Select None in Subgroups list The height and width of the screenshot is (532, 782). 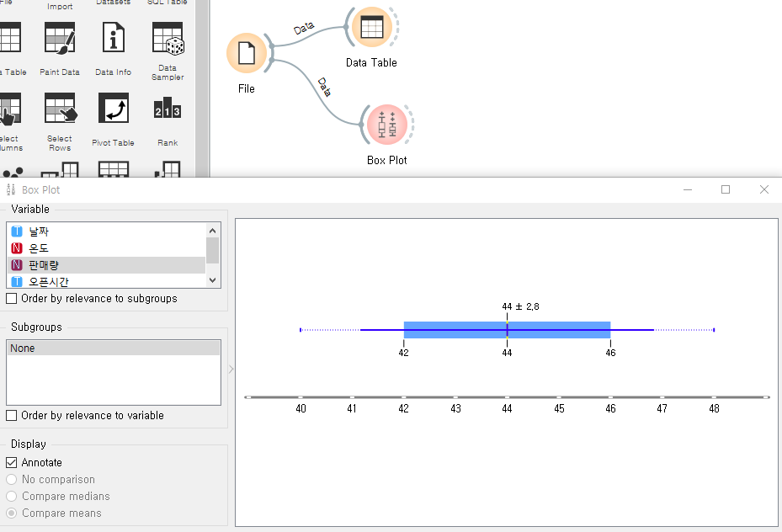[114, 348]
